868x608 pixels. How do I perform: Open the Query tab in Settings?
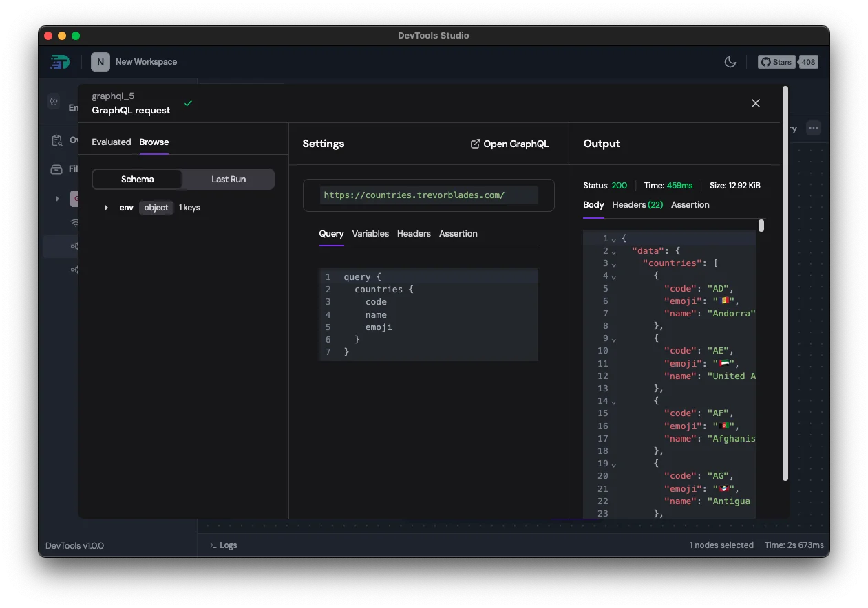[x=331, y=234]
